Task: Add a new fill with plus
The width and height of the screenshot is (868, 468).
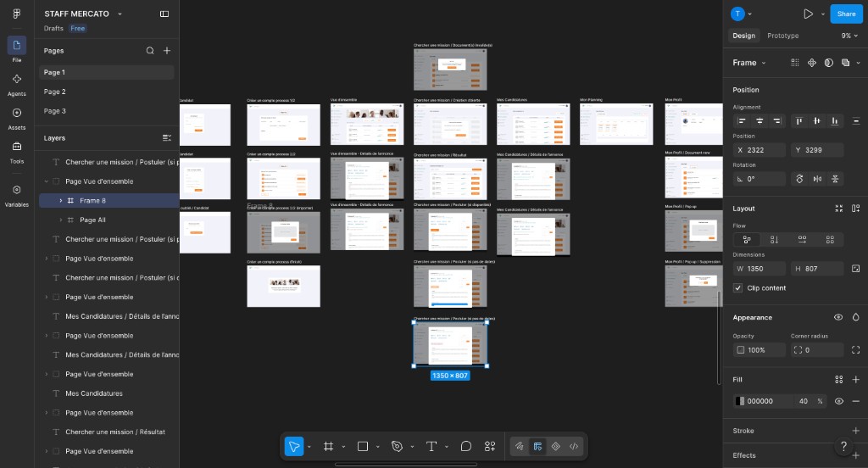Action: (x=856, y=379)
